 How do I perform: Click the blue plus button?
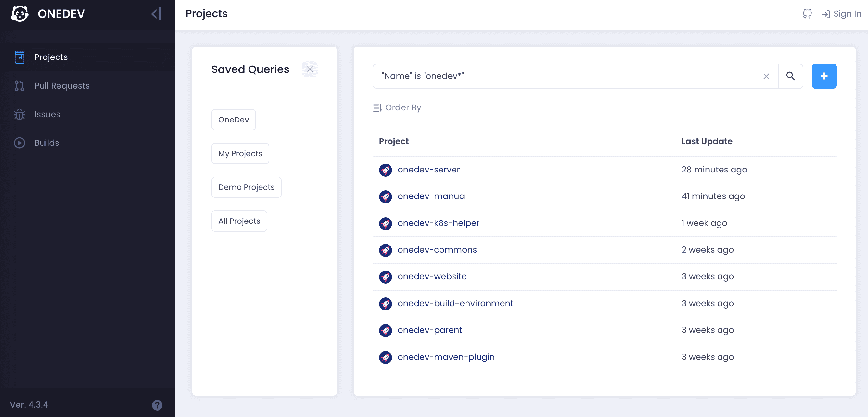(x=824, y=76)
